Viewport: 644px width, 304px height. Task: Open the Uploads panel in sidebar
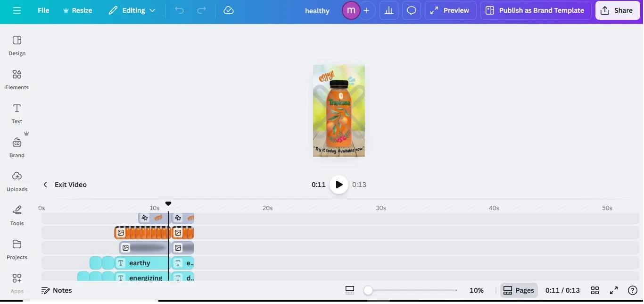[x=17, y=181]
